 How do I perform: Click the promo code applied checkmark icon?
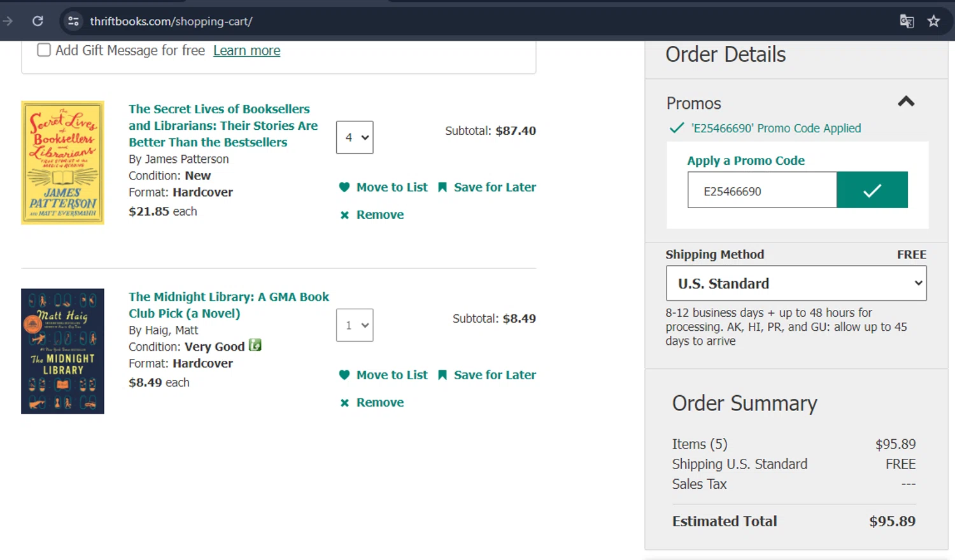(677, 128)
